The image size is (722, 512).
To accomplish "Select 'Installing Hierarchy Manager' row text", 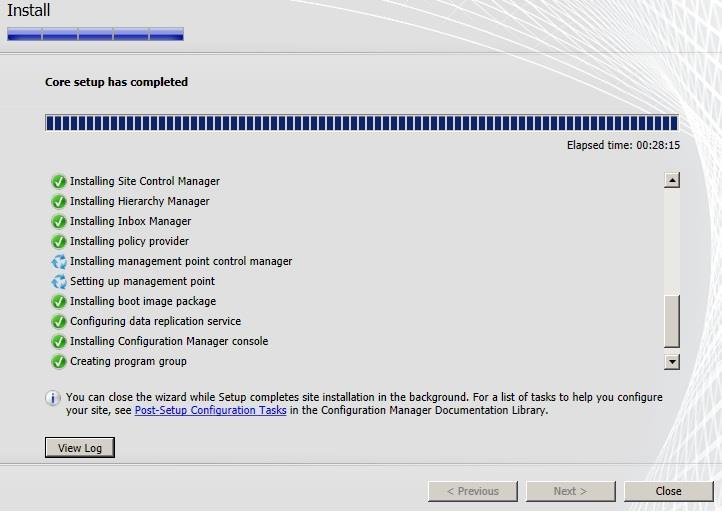I will (x=140, y=201).
